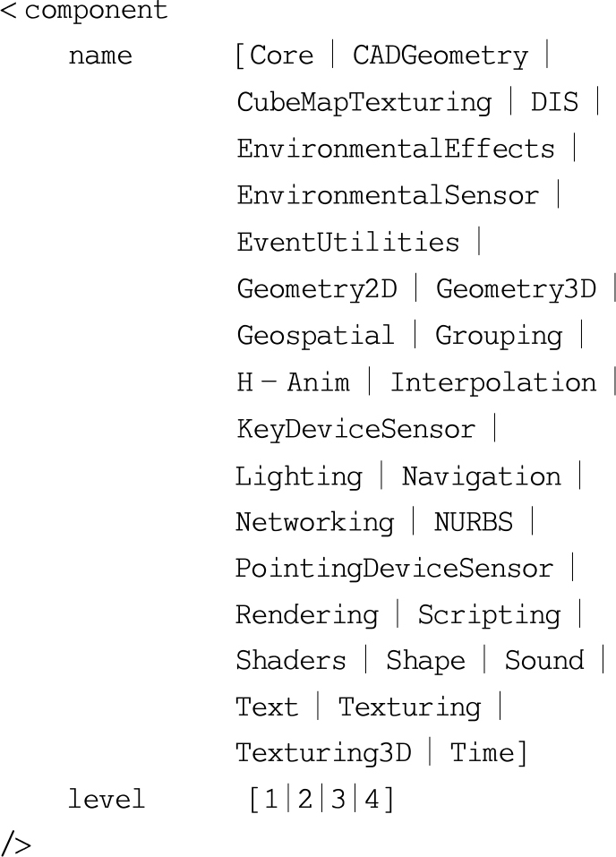Click the 'Geometry3D' value
This screenshot has height=857, width=616.
tap(516, 289)
